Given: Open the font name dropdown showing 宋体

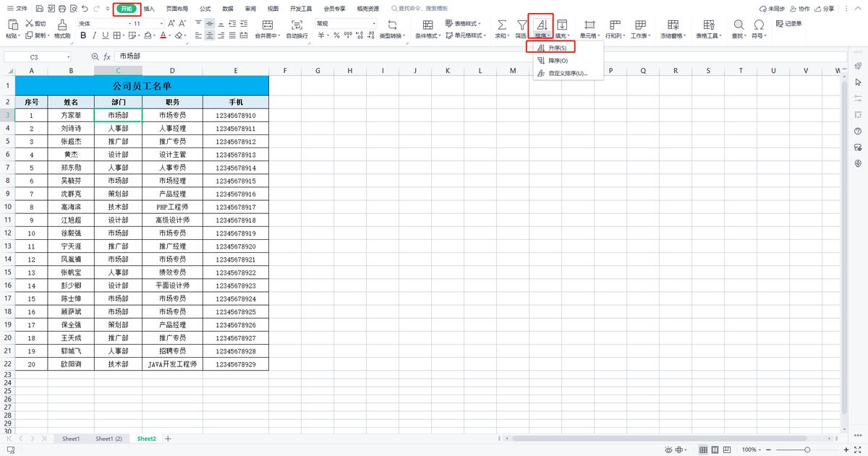Looking at the screenshot, I should coord(102,24).
